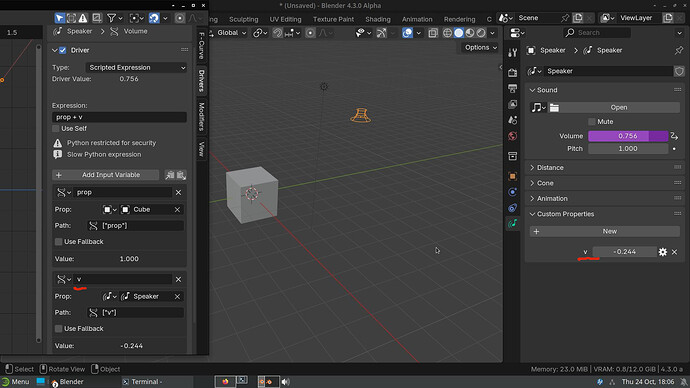Toggle viewport overlays icon

pos(407,33)
